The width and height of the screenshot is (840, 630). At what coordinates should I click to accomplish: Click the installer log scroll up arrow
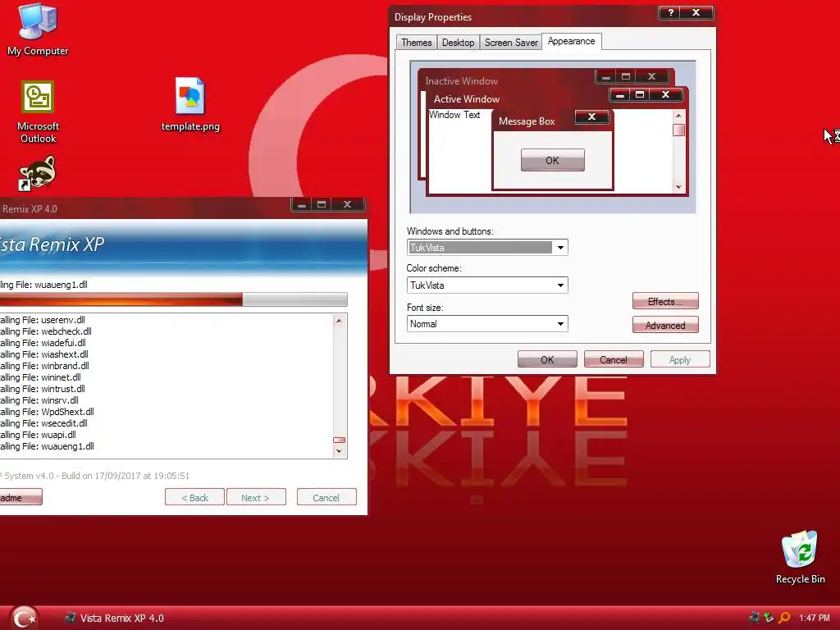click(x=339, y=321)
